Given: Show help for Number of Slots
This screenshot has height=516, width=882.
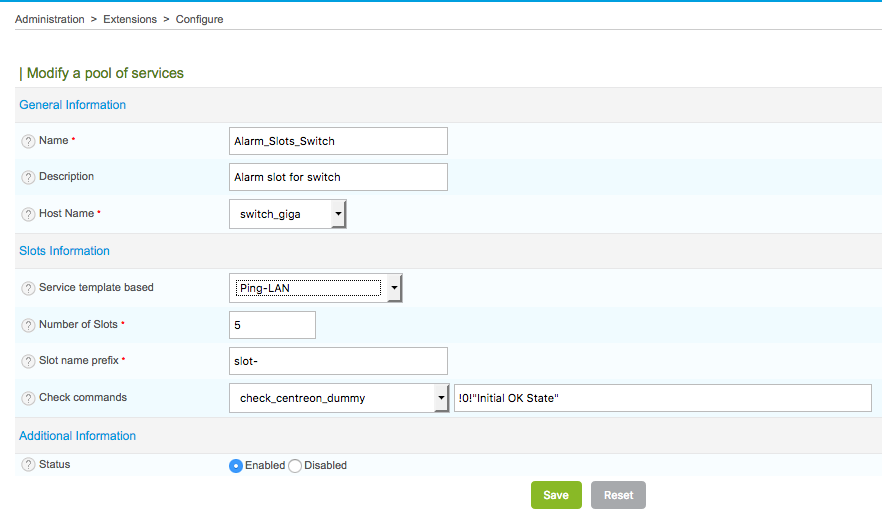Looking at the screenshot, I should 28,325.
